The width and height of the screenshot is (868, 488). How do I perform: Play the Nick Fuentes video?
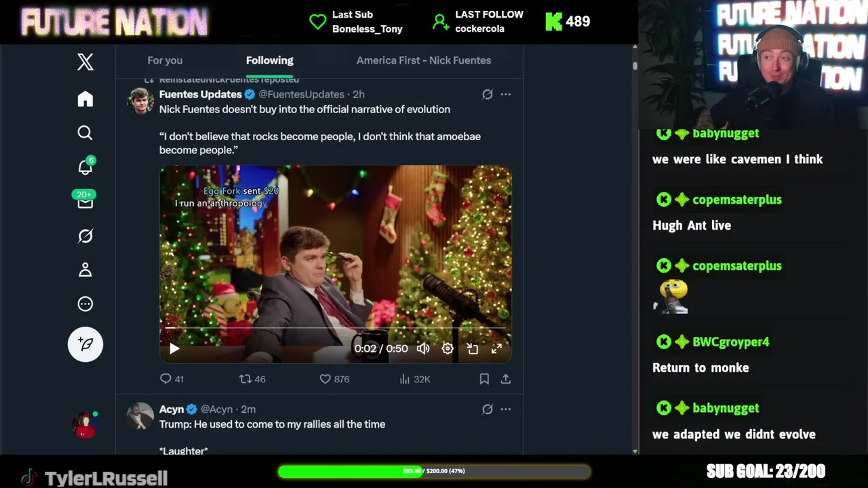[174, 348]
